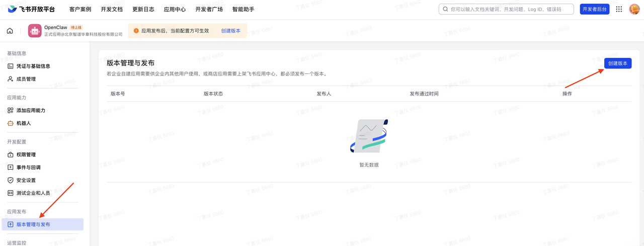Click the 创建版本 link in the orange banner
644x246 pixels.
click(230, 31)
